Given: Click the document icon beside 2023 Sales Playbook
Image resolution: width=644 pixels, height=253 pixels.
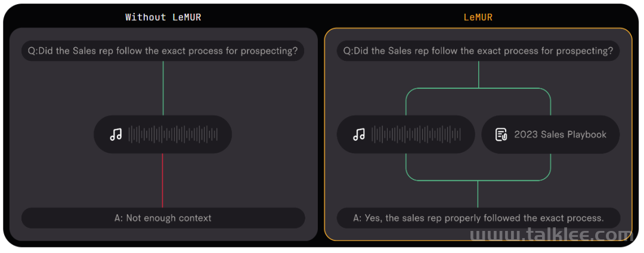Looking at the screenshot, I should click(501, 134).
